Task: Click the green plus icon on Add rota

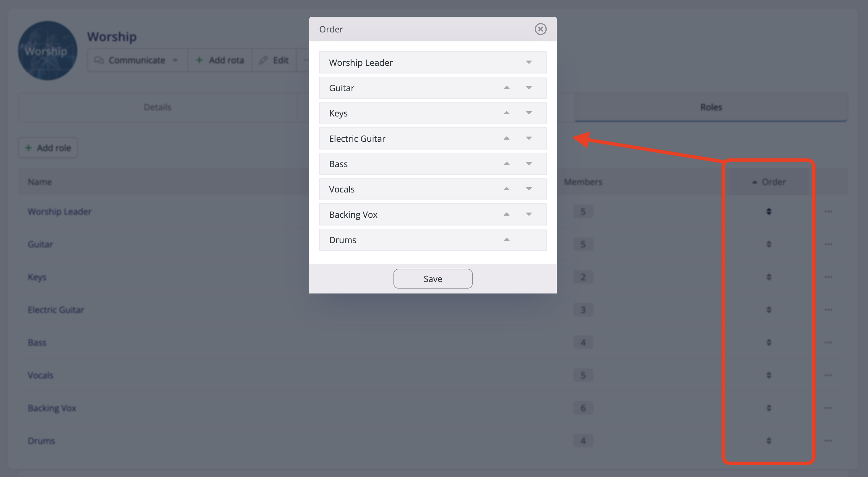Action: click(200, 60)
